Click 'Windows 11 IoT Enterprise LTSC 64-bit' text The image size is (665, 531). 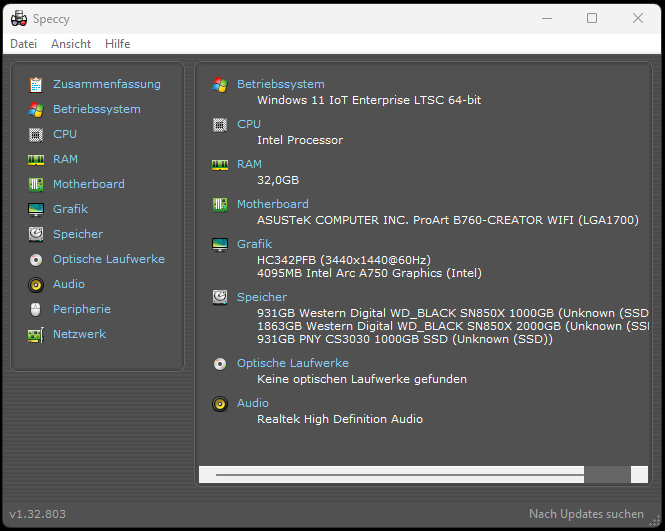pos(369,100)
